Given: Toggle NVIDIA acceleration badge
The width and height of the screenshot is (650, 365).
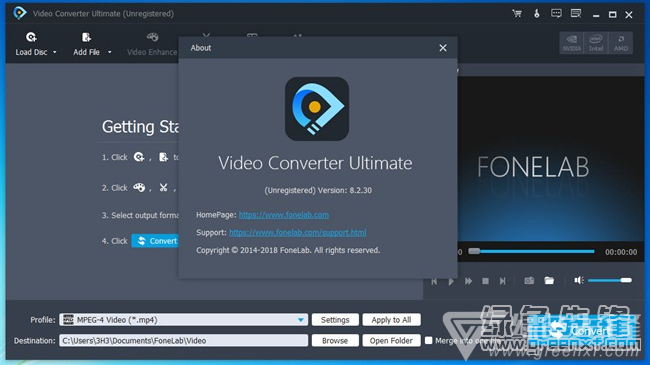Looking at the screenshot, I should point(572,43).
